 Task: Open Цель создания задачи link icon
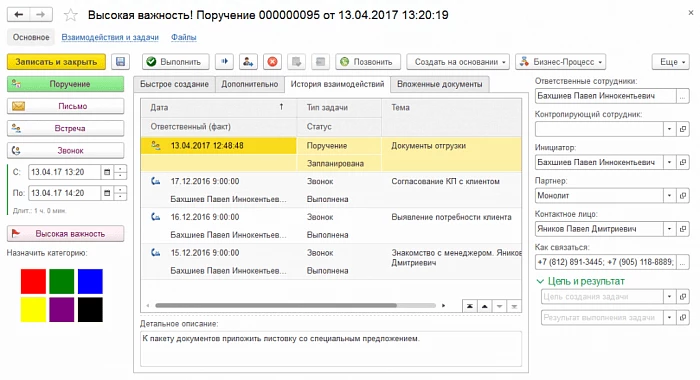pos(683,296)
